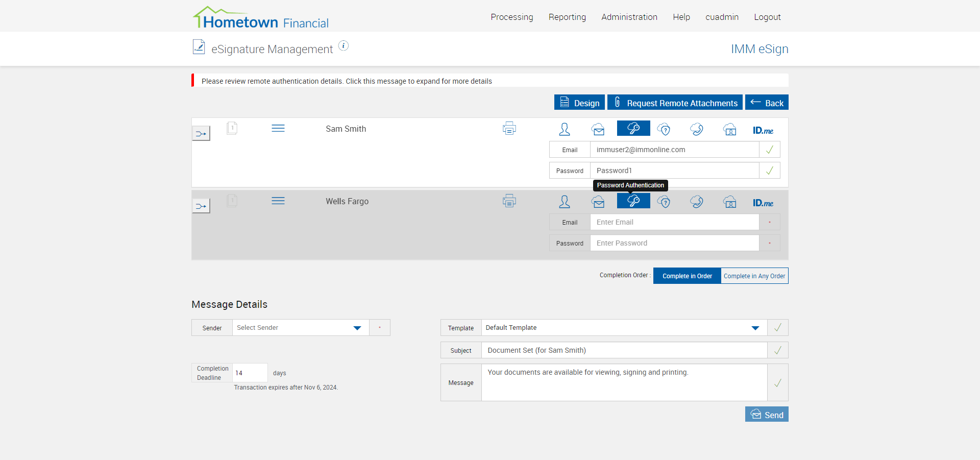
Task: Click Sam Smith's three-line reorder handle
Action: [x=278, y=129]
